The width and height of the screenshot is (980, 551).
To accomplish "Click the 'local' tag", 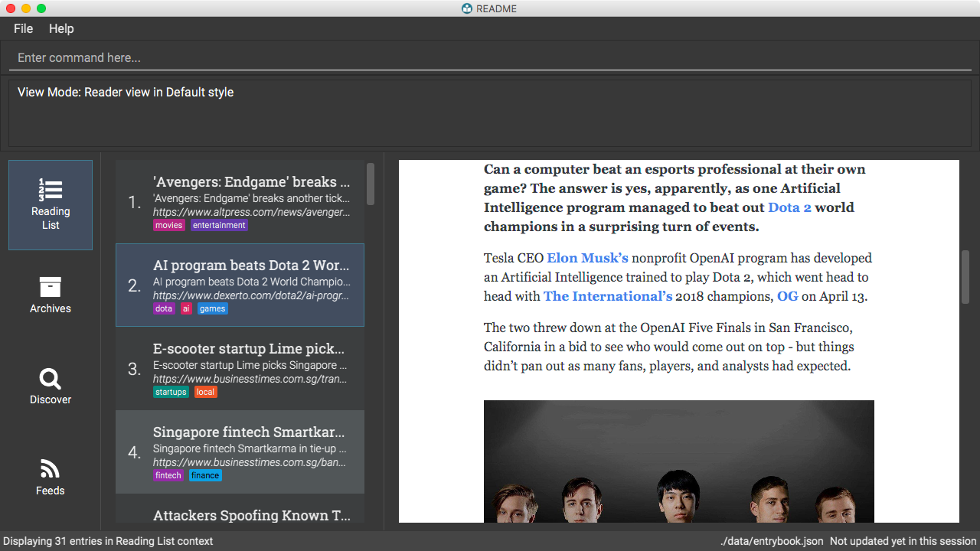I will coord(205,392).
